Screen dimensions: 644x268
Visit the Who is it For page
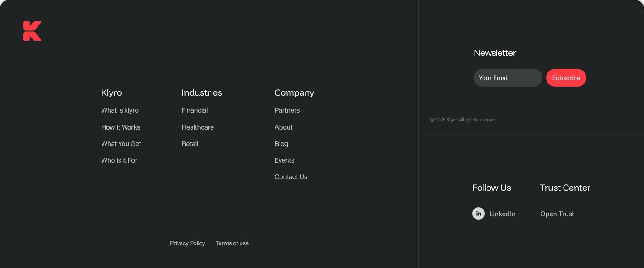point(119,160)
